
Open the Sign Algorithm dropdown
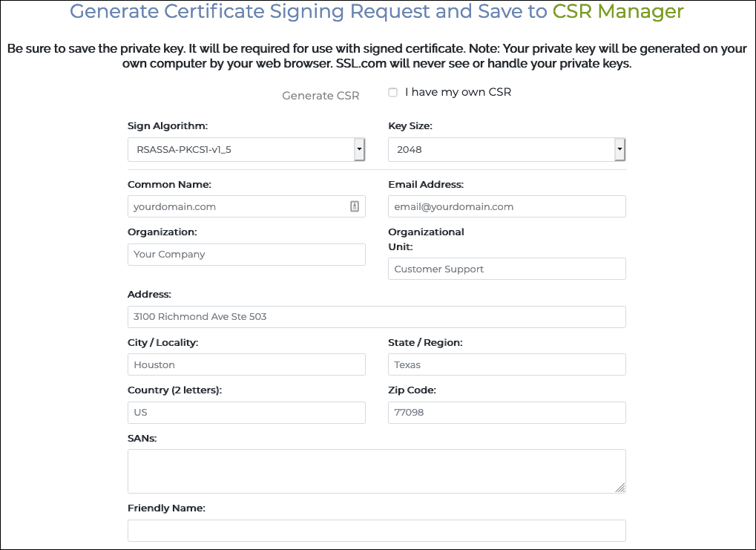[x=246, y=149]
